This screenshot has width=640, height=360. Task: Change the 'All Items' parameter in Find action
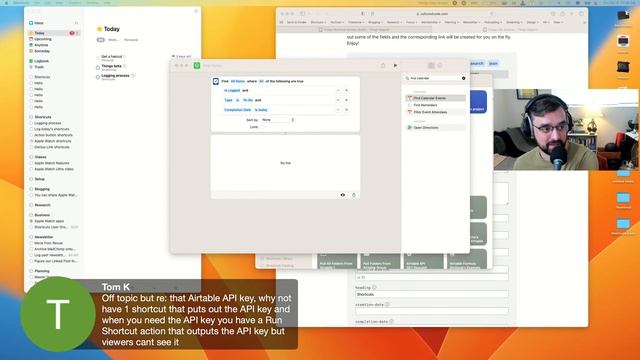[238, 81]
